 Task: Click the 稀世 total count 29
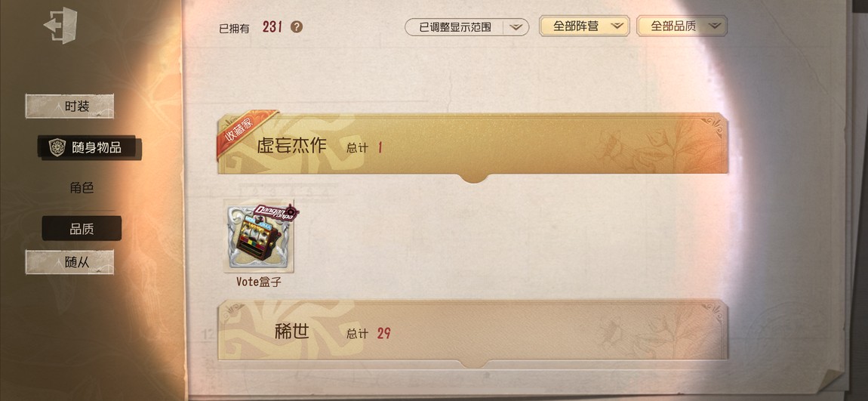coord(383,334)
